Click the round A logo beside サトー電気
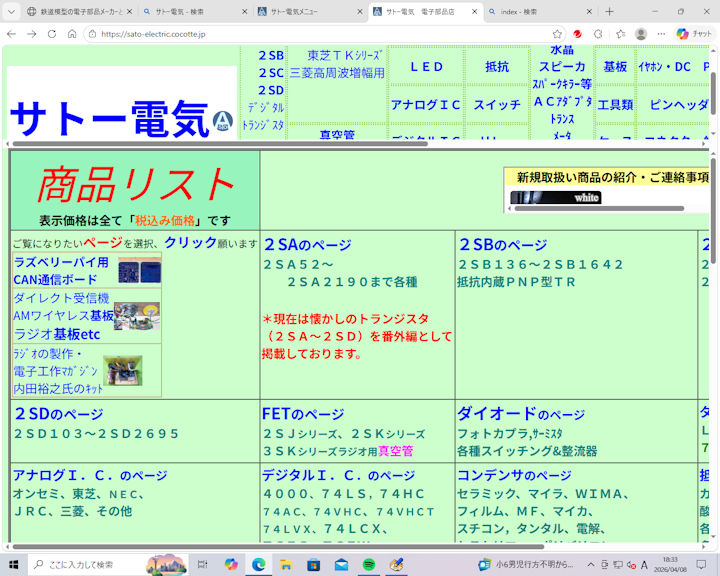Viewport: 720px width, 576px height. click(223, 121)
